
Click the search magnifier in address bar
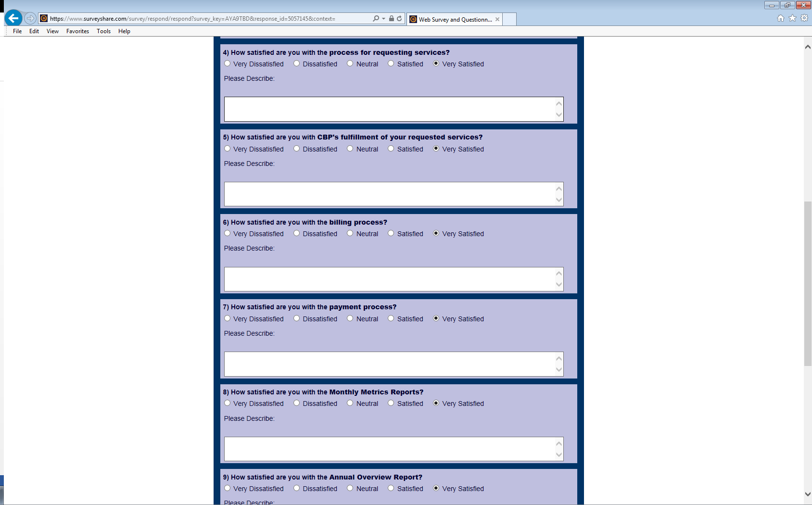[x=376, y=18]
